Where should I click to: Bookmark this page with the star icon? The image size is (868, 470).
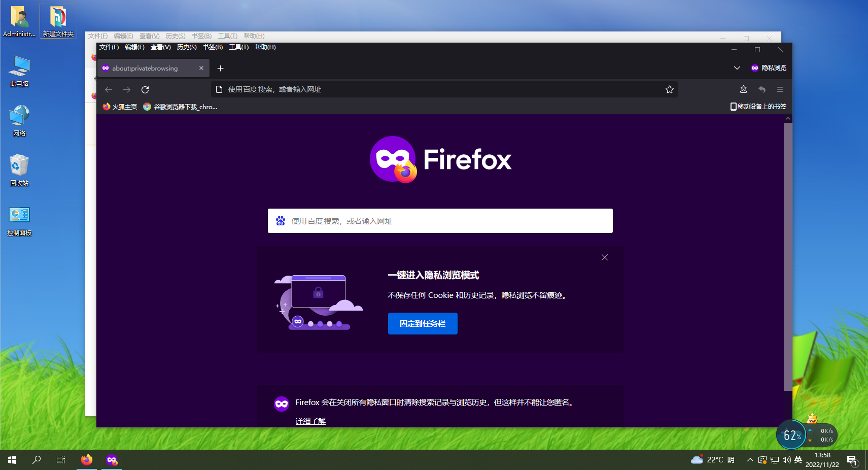tap(670, 90)
